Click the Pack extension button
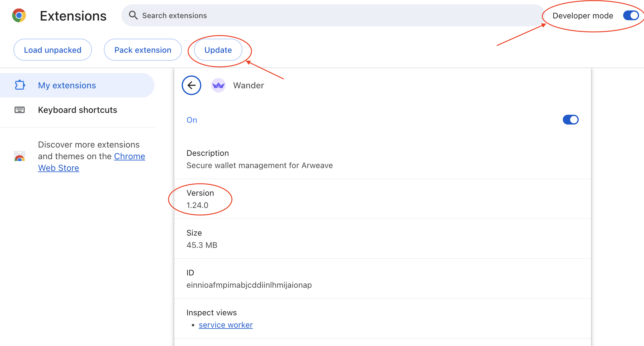The height and width of the screenshot is (346, 644). click(x=143, y=50)
